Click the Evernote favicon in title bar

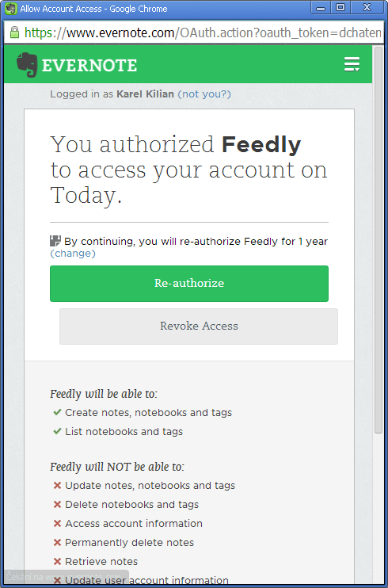[11, 8]
